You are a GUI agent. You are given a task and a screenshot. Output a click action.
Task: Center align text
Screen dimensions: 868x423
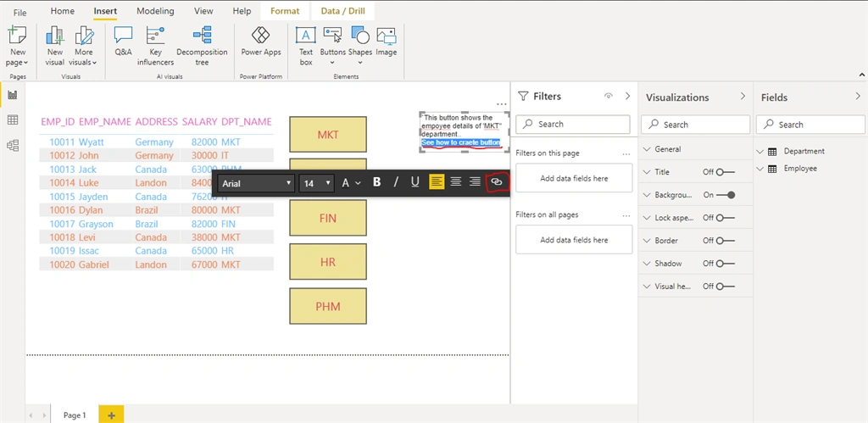[455, 182]
